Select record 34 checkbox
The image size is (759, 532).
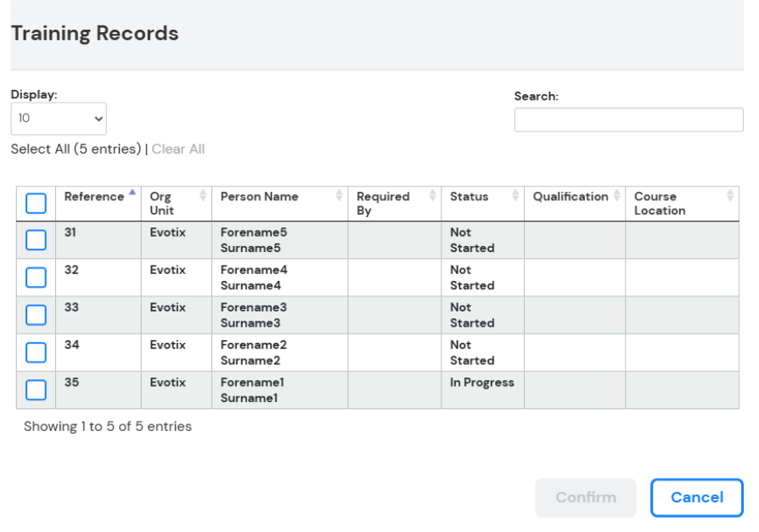pos(36,352)
